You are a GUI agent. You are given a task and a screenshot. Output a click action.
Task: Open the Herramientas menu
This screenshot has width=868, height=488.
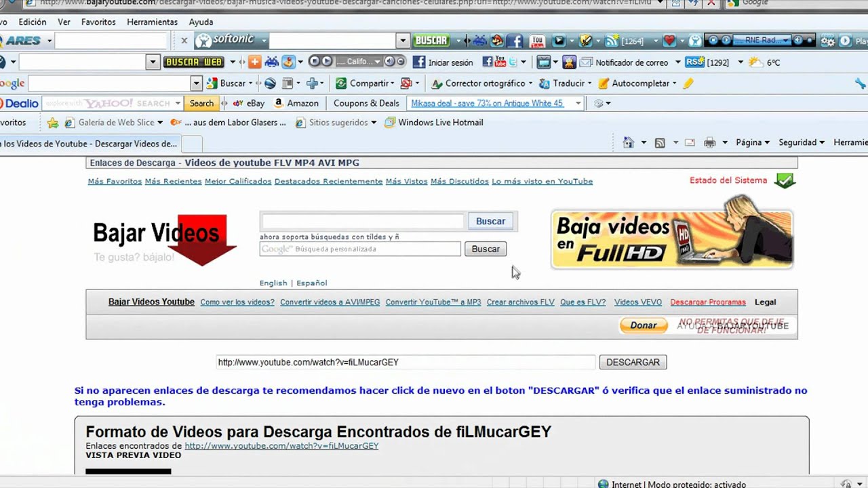point(152,22)
